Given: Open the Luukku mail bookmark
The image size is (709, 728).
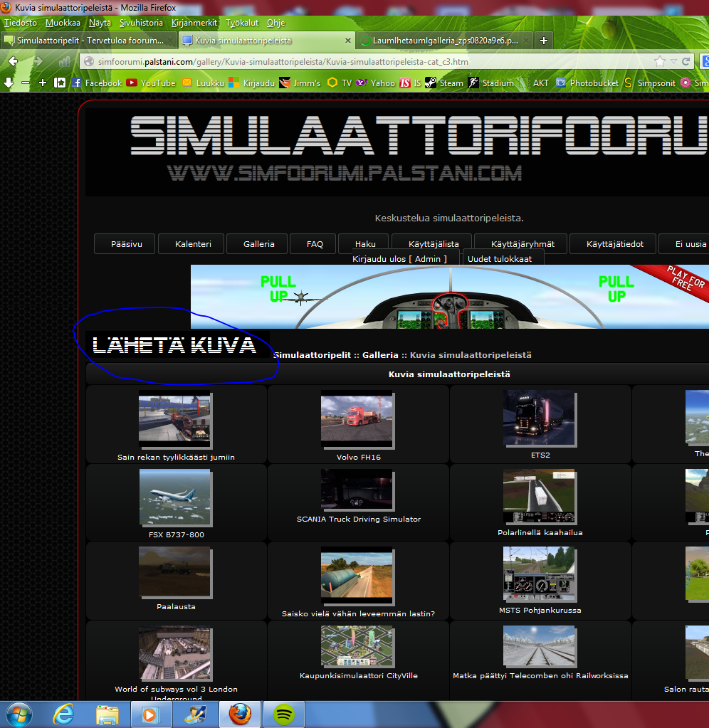Looking at the screenshot, I should 204,83.
